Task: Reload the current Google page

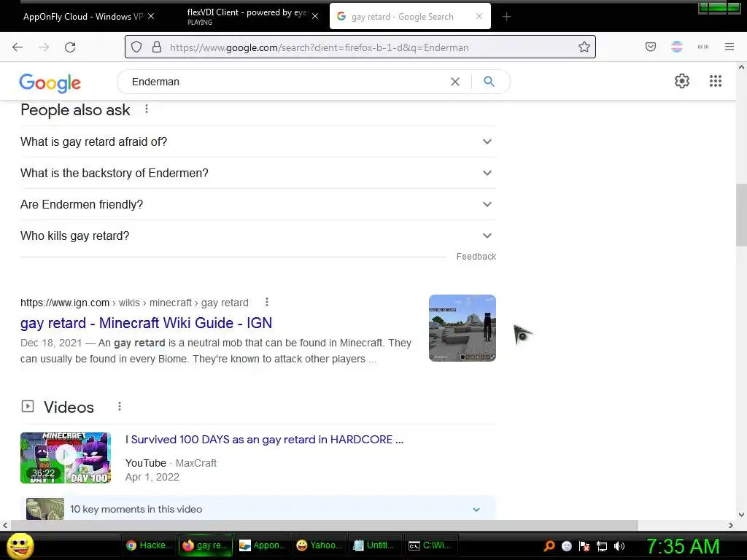Action: tap(70, 47)
